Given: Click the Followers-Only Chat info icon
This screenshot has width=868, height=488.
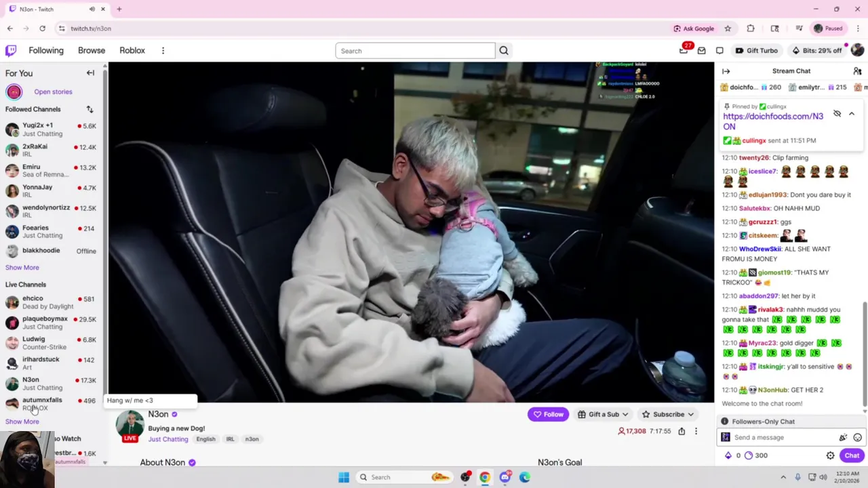Looking at the screenshot, I should [x=724, y=422].
